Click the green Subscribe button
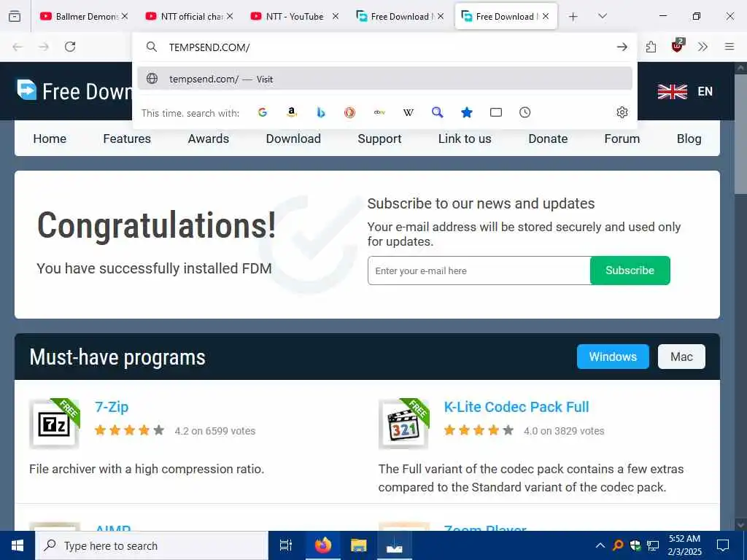 tap(630, 271)
